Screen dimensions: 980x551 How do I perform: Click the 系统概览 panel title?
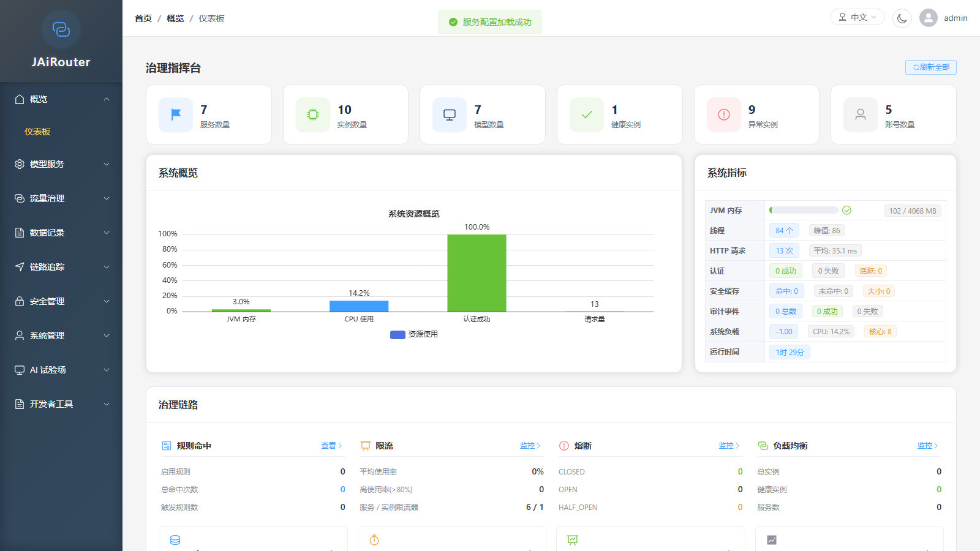click(x=178, y=173)
